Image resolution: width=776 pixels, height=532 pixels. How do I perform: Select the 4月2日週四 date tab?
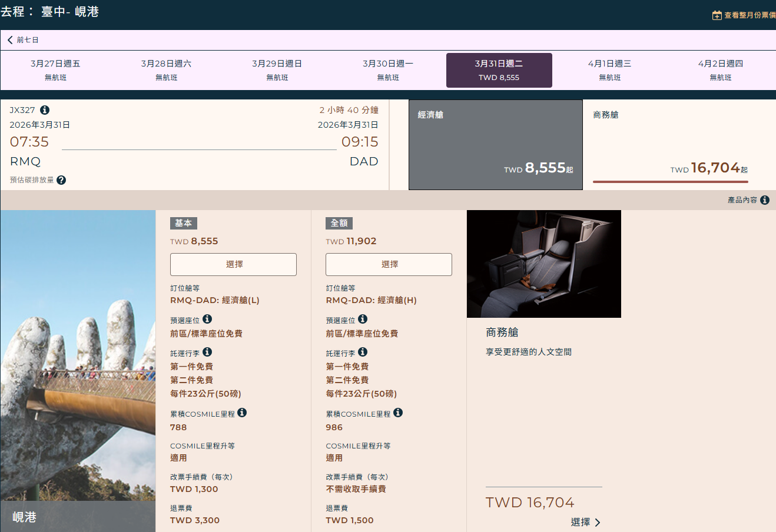pyautogui.click(x=719, y=69)
